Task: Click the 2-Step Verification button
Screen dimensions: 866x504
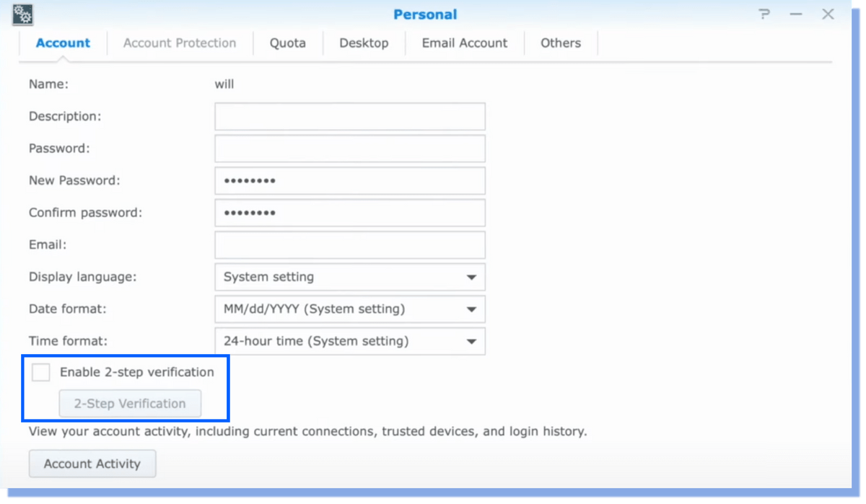Action: (130, 404)
